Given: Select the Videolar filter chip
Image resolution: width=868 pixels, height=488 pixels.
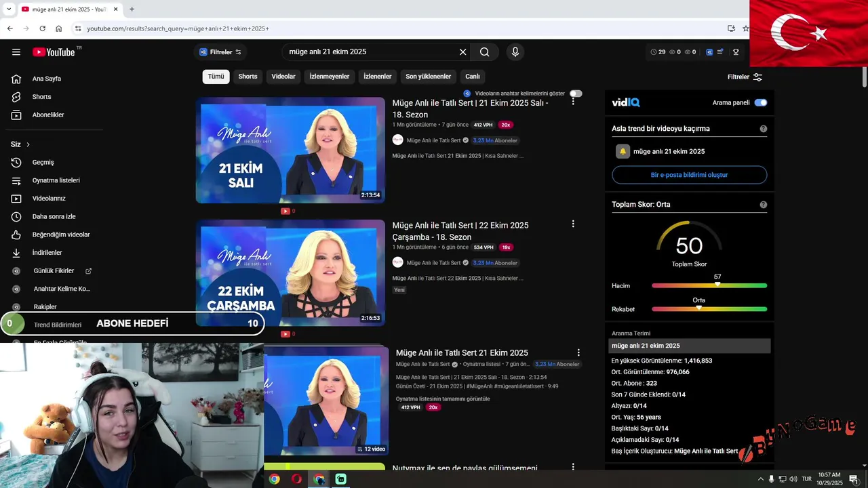Looking at the screenshot, I should point(283,77).
